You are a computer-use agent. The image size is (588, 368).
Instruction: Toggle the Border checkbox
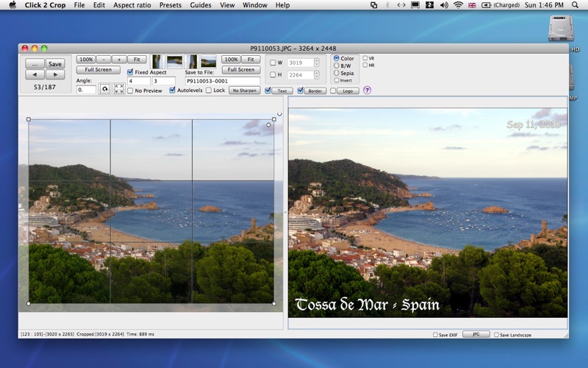(301, 90)
